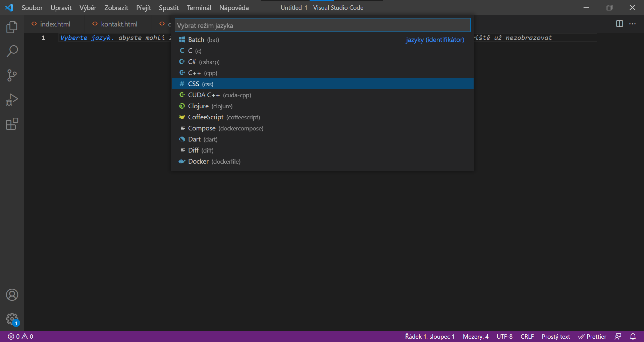Click the 'Vyberte jazyk' link in editor
Viewport: 644px width, 342px height.
pyautogui.click(x=87, y=38)
